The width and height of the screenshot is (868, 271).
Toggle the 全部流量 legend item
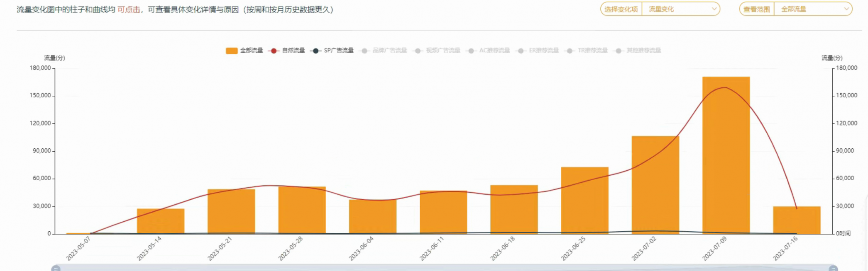pyautogui.click(x=244, y=51)
